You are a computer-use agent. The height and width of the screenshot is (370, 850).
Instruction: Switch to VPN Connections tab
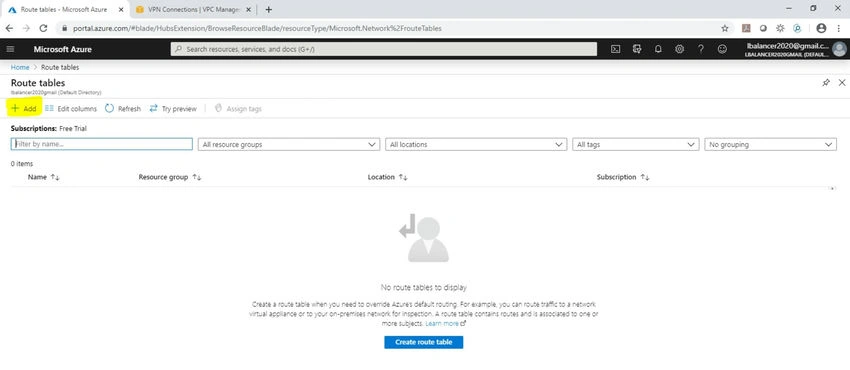tap(194, 10)
